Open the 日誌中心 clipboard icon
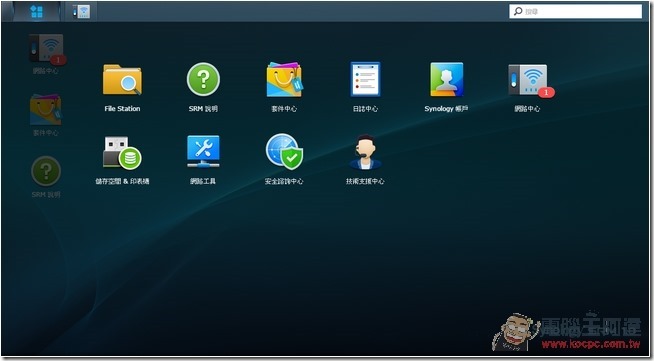654x361 pixels. [365, 79]
